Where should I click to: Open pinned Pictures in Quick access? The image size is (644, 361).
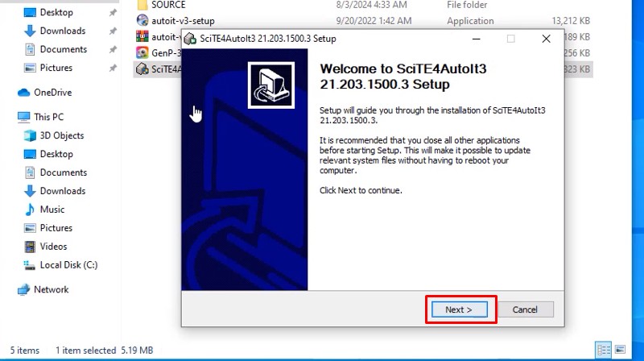(x=56, y=68)
